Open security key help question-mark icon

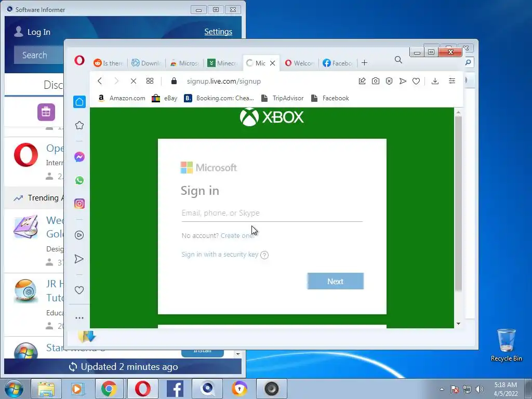(264, 255)
